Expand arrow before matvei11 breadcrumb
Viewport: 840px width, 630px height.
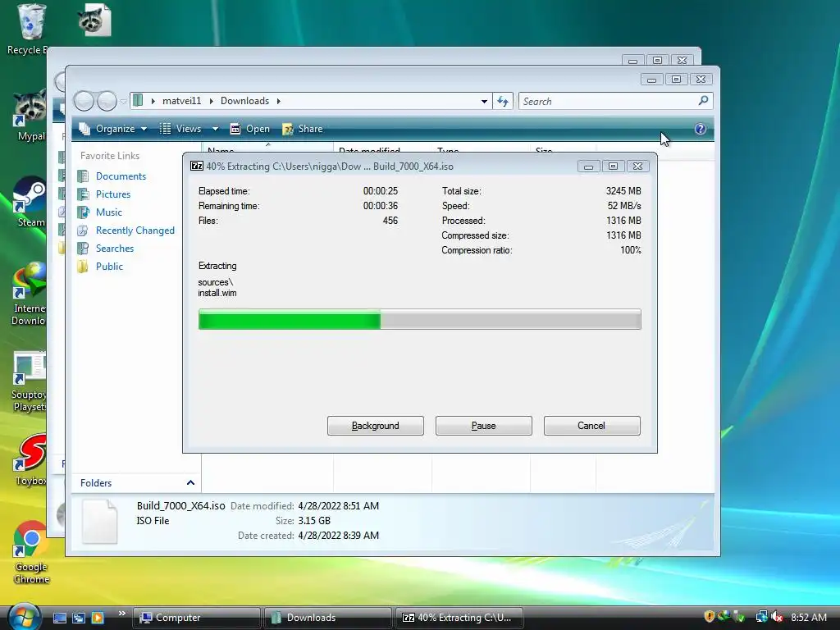[153, 101]
